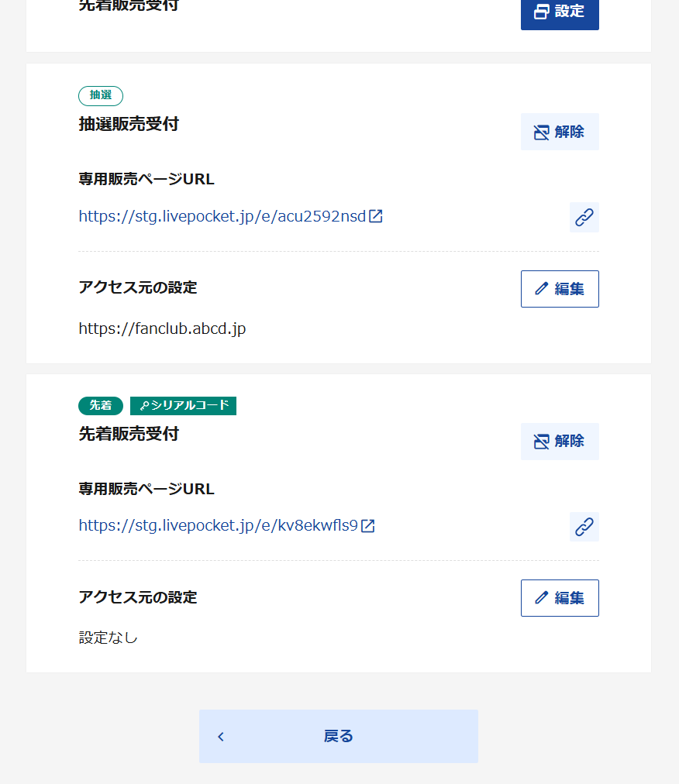The height and width of the screenshot is (784, 679).
Task: Open the link https://stg.livepocket.jp/e/kv8ekwfls9
Action: (217, 525)
